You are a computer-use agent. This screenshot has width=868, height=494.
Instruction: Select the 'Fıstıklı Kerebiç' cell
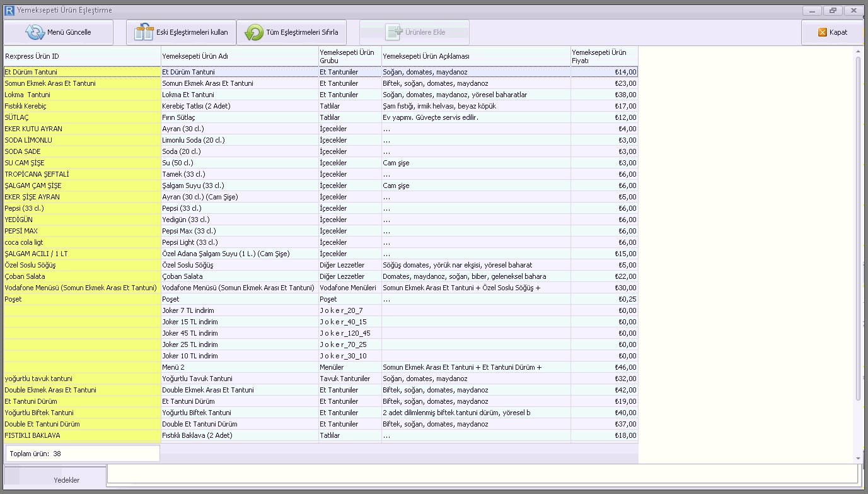coord(82,106)
